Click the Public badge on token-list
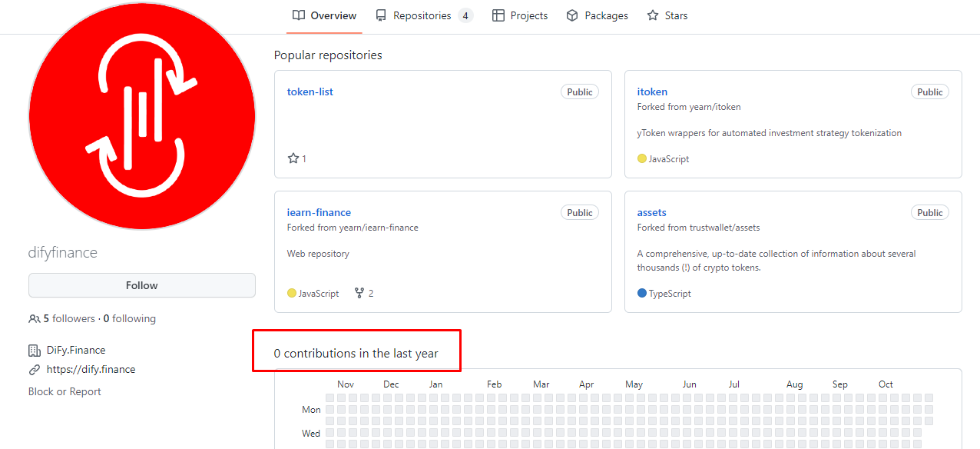This screenshot has height=449, width=980. (x=580, y=91)
